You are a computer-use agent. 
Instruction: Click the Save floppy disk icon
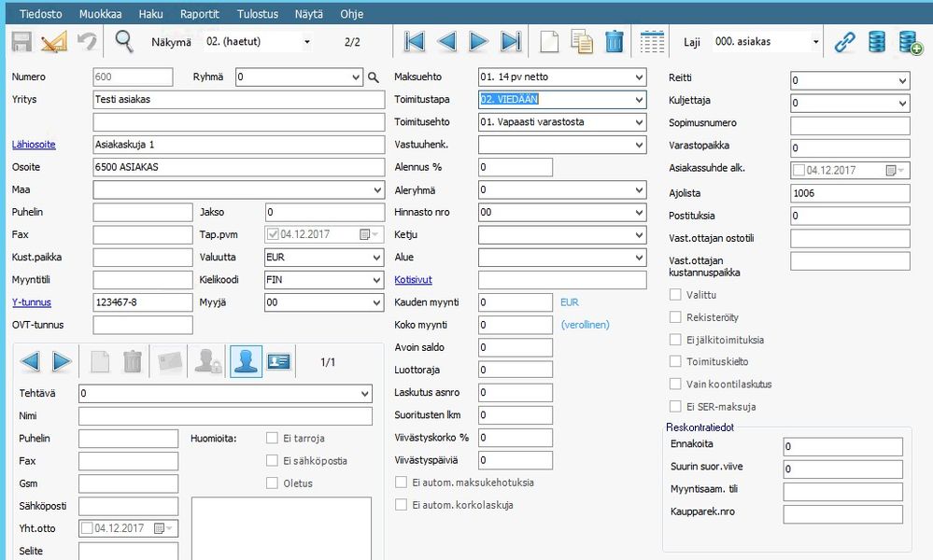coord(21,42)
